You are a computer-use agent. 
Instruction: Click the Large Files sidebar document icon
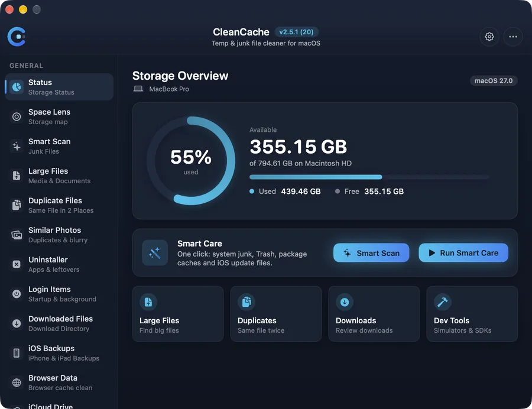tap(17, 176)
